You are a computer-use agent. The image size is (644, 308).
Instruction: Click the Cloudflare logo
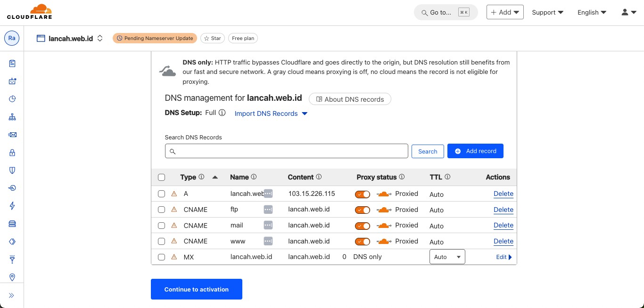pos(29,12)
